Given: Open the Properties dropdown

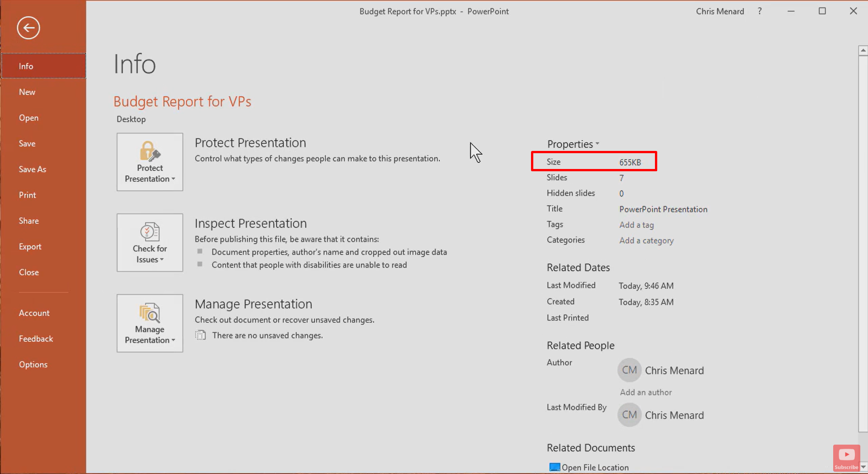Looking at the screenshot, I should [597, 144].
